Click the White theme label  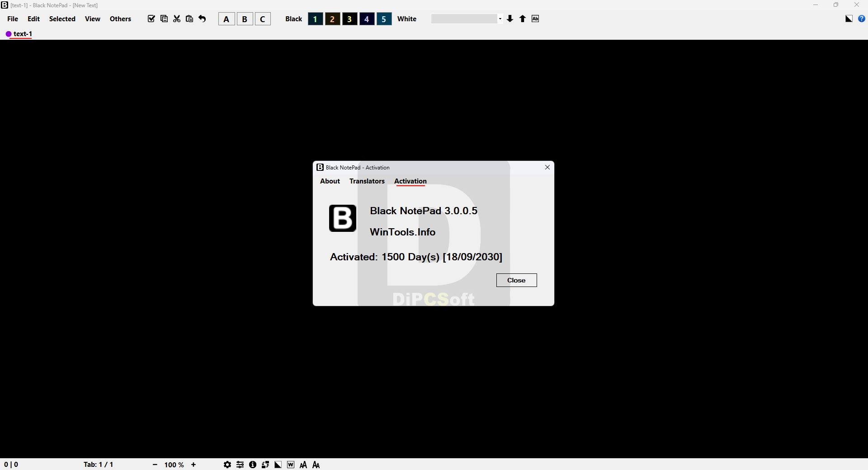tap(407, 19)
